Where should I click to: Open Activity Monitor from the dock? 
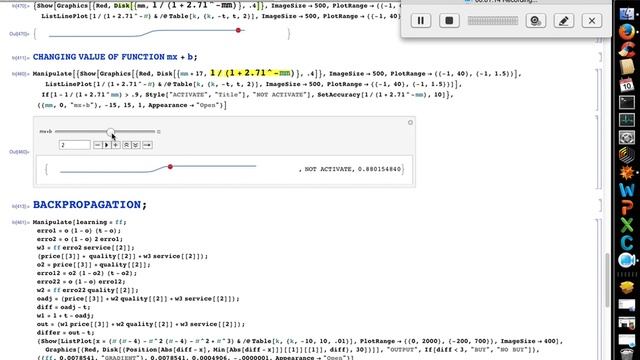click(627, 120)
